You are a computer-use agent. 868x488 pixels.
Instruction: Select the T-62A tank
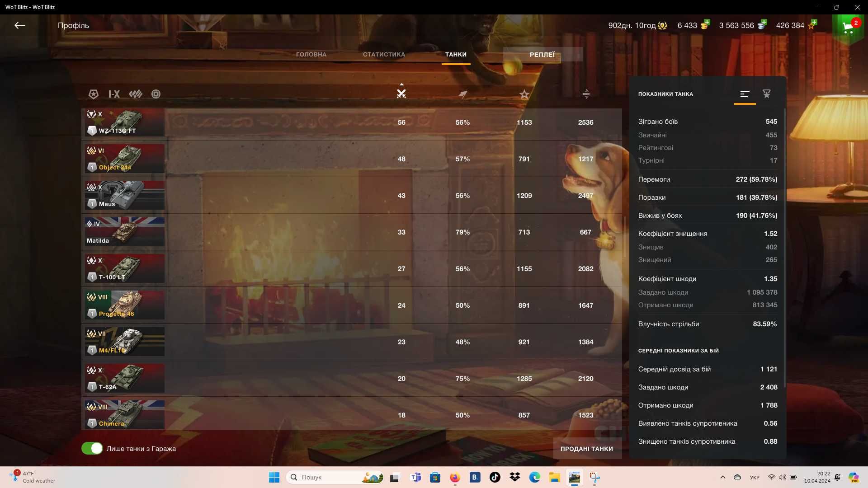point(351,378)
